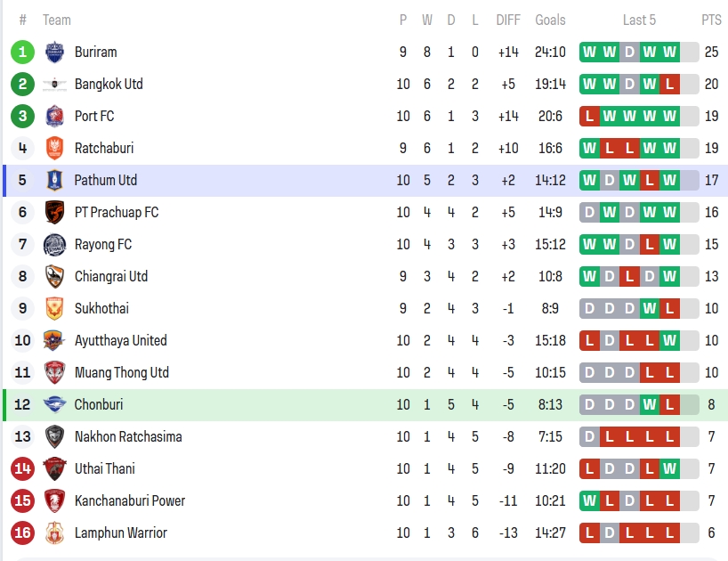Click the Port FC club logo

coord(54,116)
